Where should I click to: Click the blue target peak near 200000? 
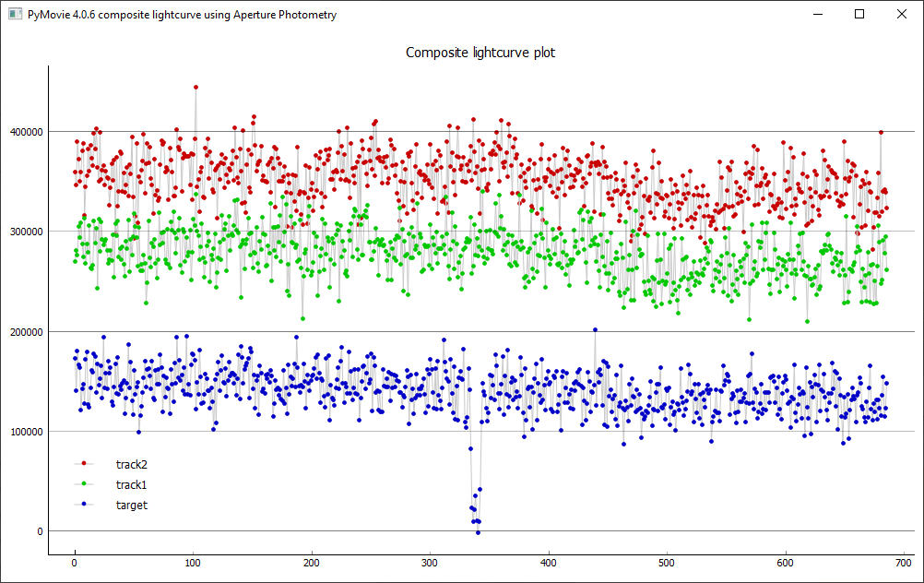pyautogui.click(x=595, y=329)
